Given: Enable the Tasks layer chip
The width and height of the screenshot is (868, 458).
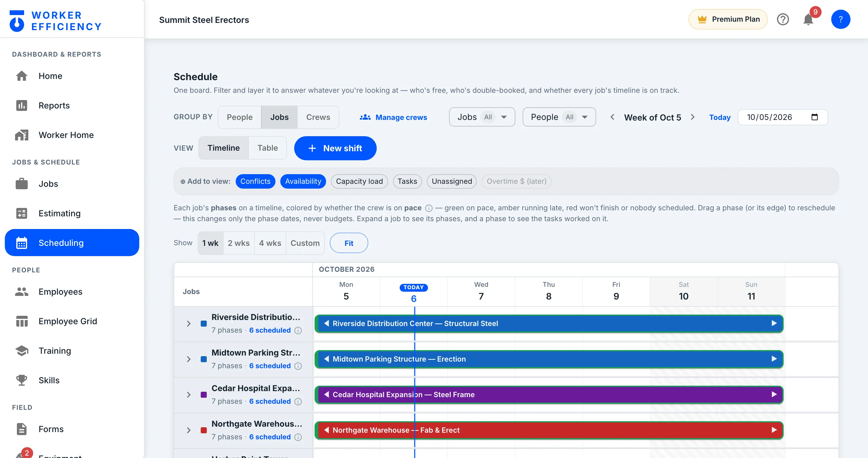Looking at the screenshot, I should click(x=407, y=181).
